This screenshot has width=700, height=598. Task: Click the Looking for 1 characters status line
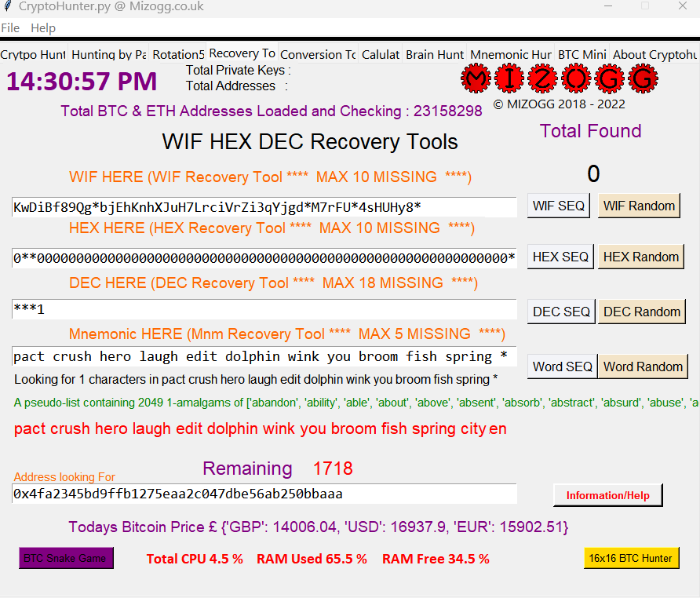click(x=256, y=379)
